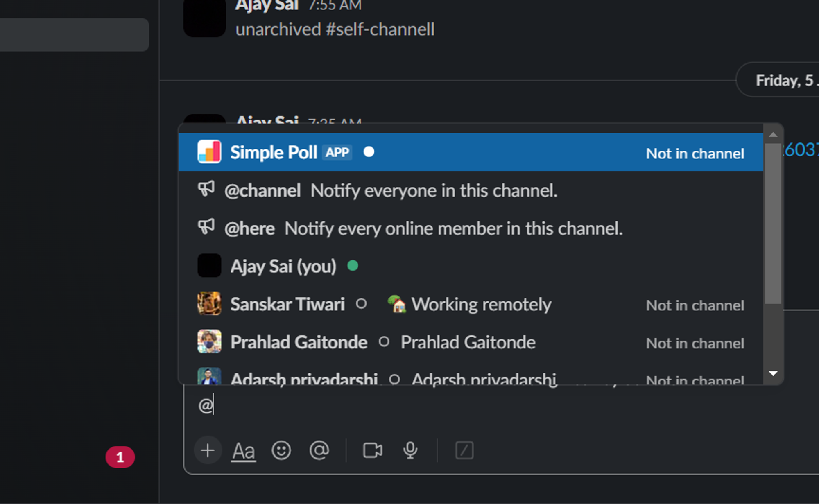Click the emoji smiley icon
This screenshot has height=504, width=819.
coord(281,450)
